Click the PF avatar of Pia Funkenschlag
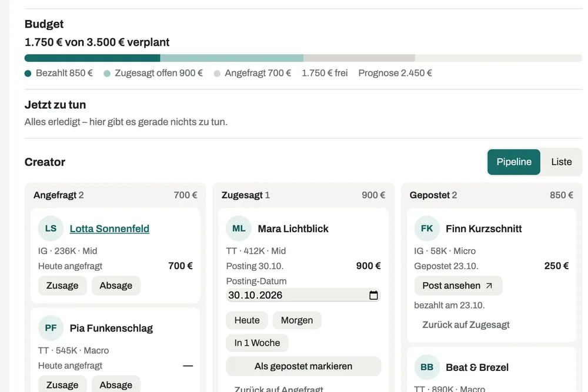This screenshot has height=392, width=588. (x=51, y=328)
